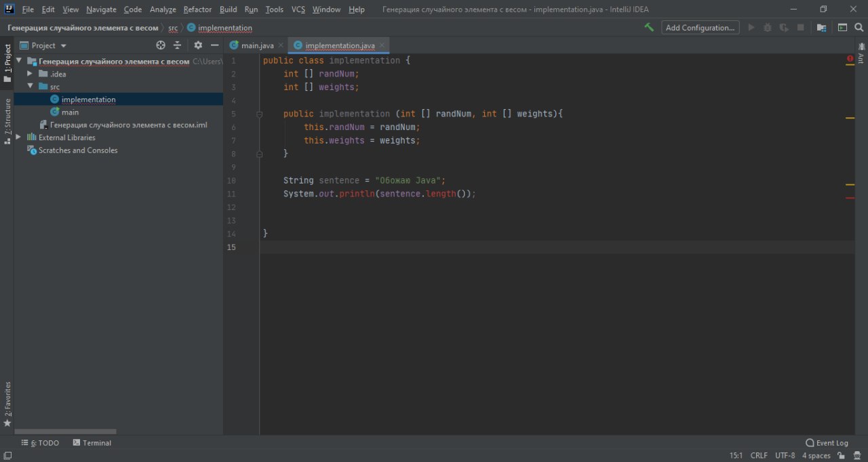The height and width of the screenshot is (462, 868).
Task: Click the Collapse All icon in Project panel
Action: (x=178, y=45)
